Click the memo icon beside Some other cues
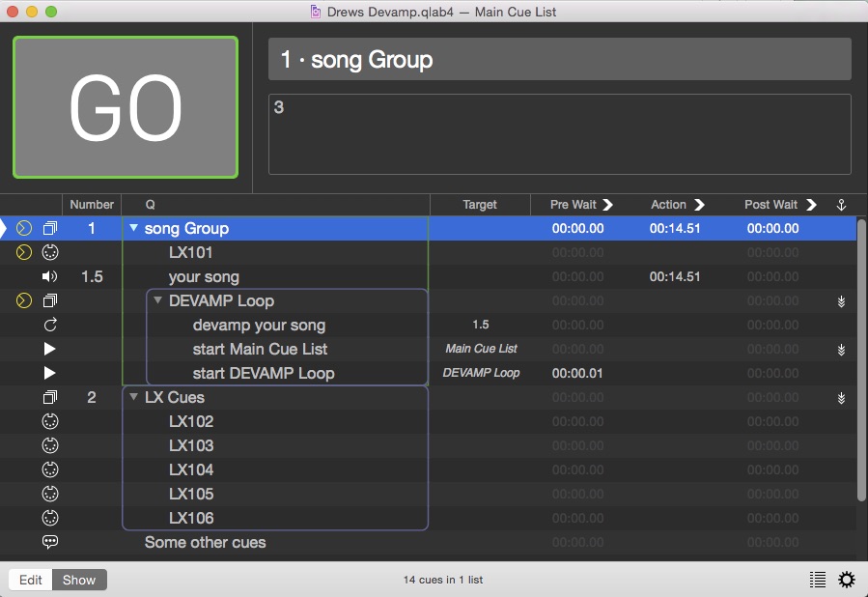The height and width of the screenshot is (597, 868). (50, 543)
